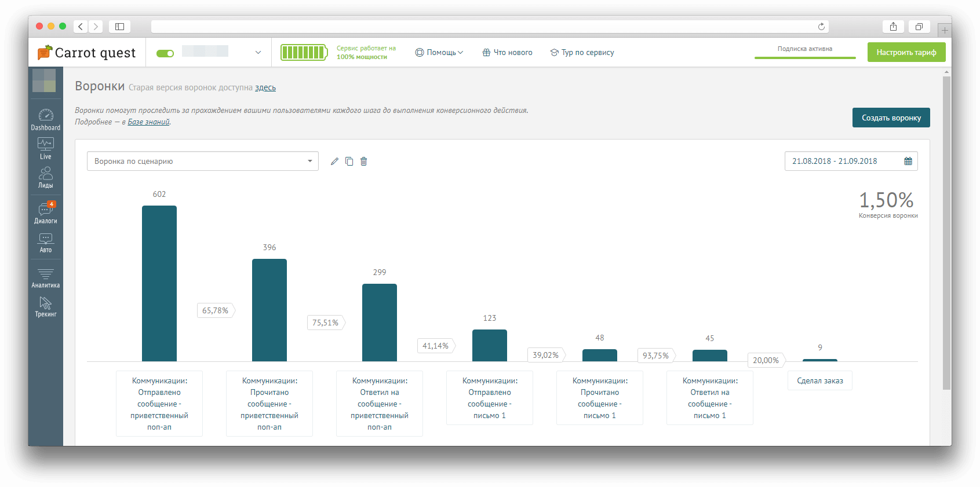The image size is (980, 487).
Task: Expand the project selector chevron
Action: 258,53
